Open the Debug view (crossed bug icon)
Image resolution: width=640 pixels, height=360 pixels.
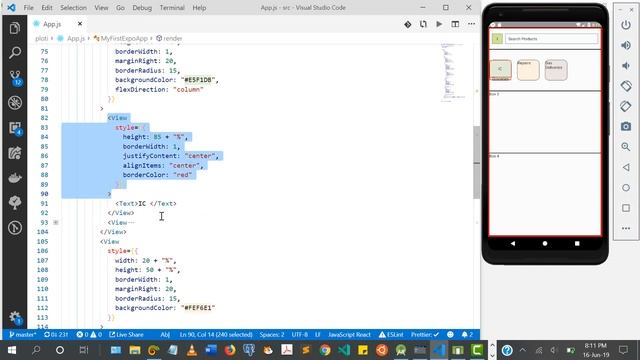point(15,102)
